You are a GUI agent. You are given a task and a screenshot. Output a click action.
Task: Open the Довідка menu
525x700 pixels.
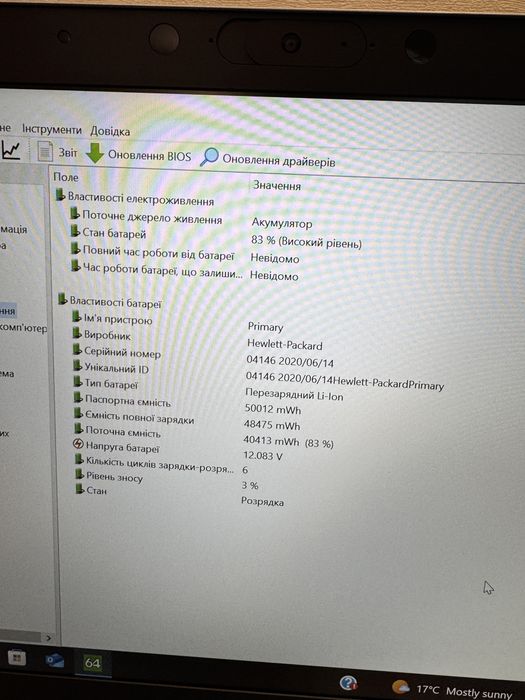coord(110,131)
